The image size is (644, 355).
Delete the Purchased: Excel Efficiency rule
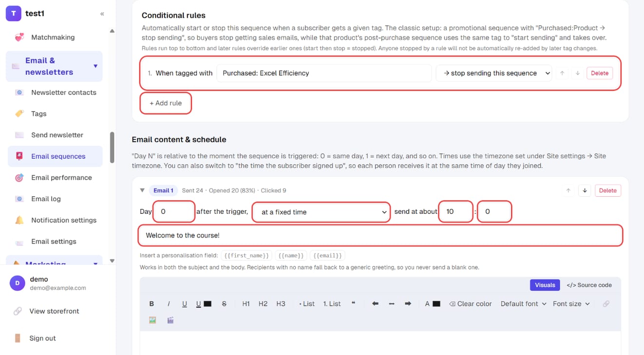600,73
